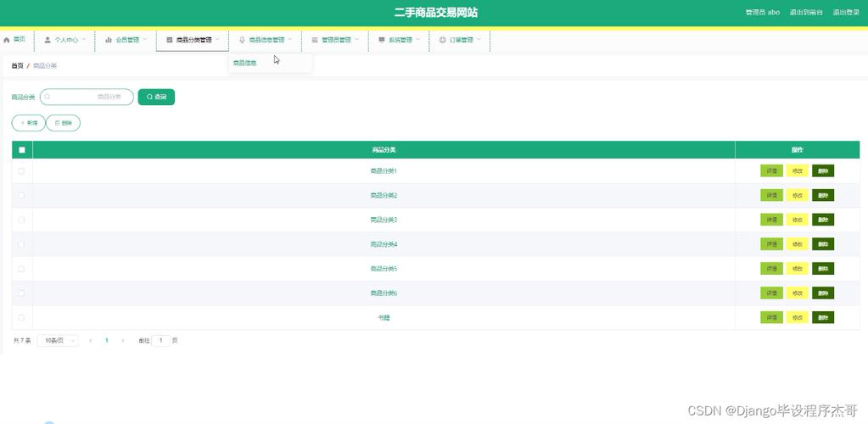Open the 10条/页 page size dropdown
The width and height of the screenshot is (868, 424).
point(58,341)
